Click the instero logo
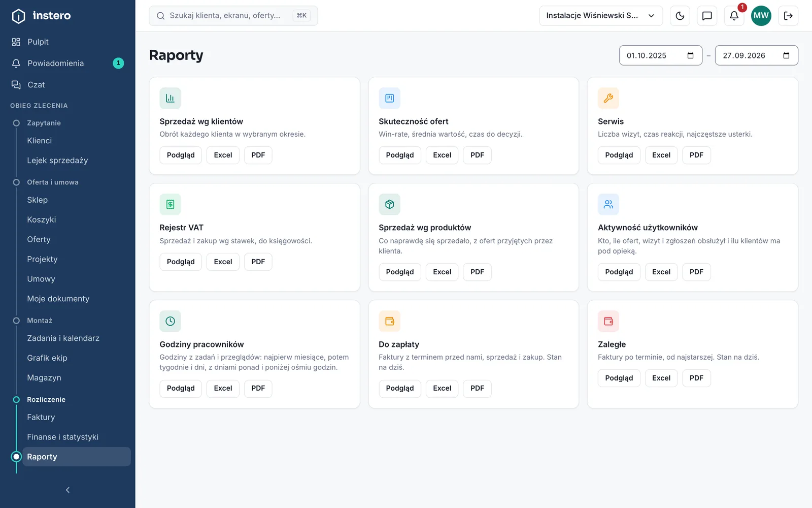 click(41, 16)
